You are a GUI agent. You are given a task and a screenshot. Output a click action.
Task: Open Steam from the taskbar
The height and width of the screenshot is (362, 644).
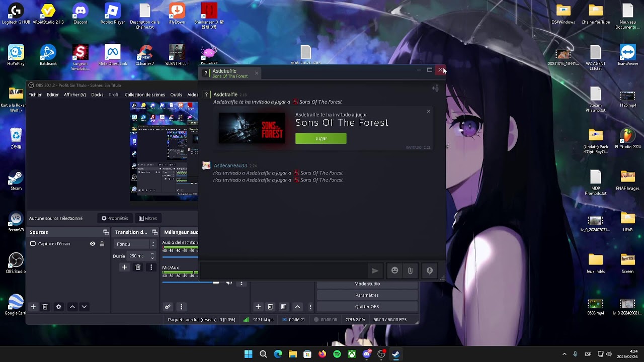pyautogui.click(x=396, y=354)
